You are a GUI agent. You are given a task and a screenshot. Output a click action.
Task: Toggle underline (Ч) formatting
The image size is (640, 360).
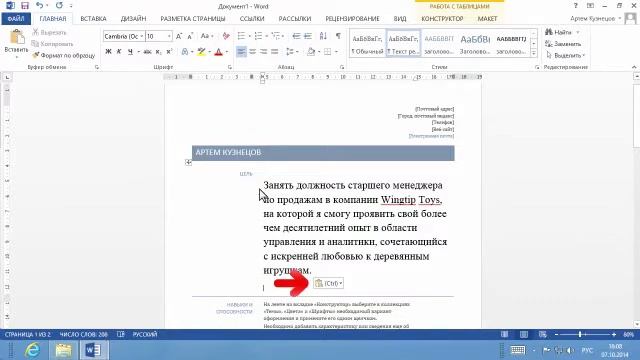pos(130,52)
